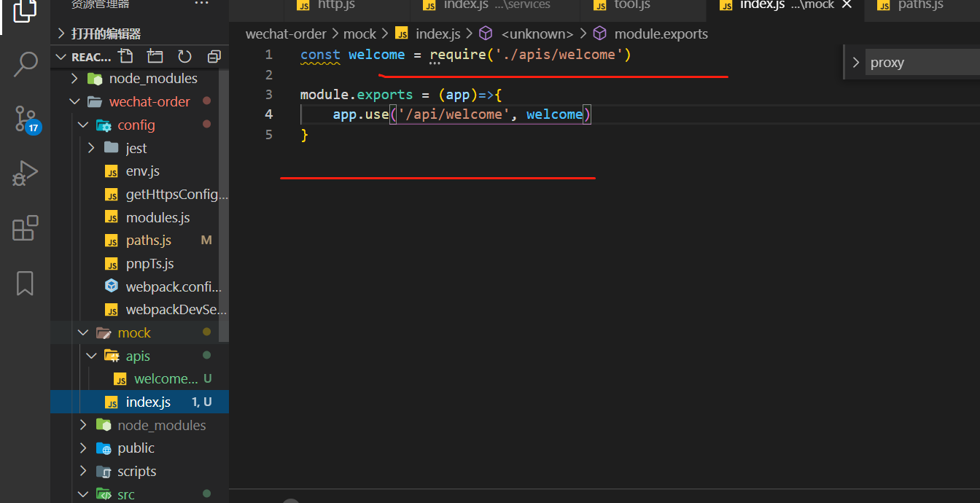Toggle replace chevron in find widget
Image resolution: width=980 pixels, height=503 pixels.
[x=855, y=63]
